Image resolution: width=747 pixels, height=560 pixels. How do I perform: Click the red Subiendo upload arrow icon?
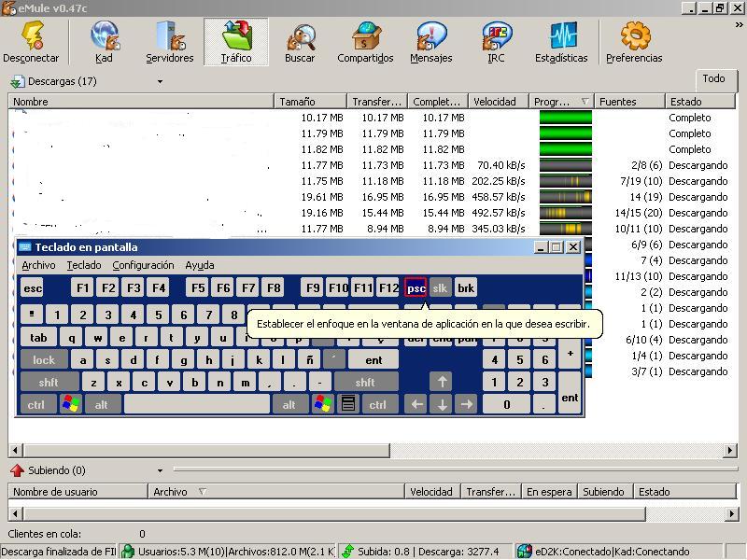[x=17, y=470]
